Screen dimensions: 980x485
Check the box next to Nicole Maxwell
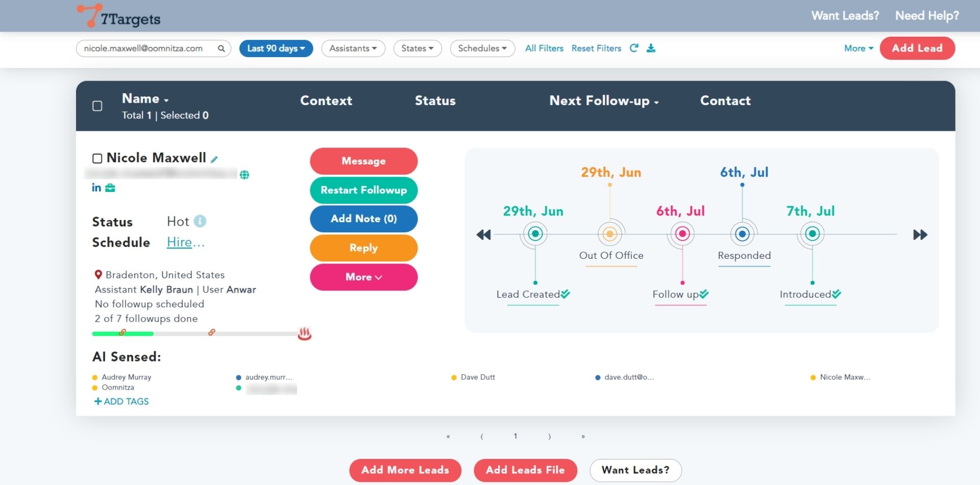97,158
